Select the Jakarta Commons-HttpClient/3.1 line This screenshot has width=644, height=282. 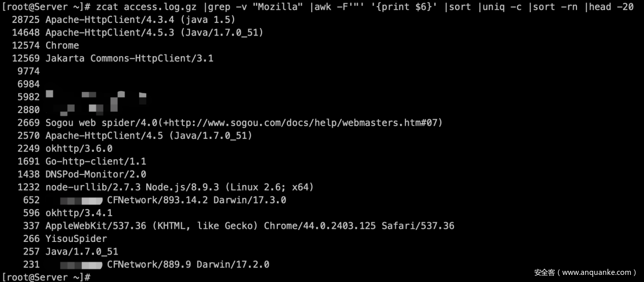click(129, 58)
